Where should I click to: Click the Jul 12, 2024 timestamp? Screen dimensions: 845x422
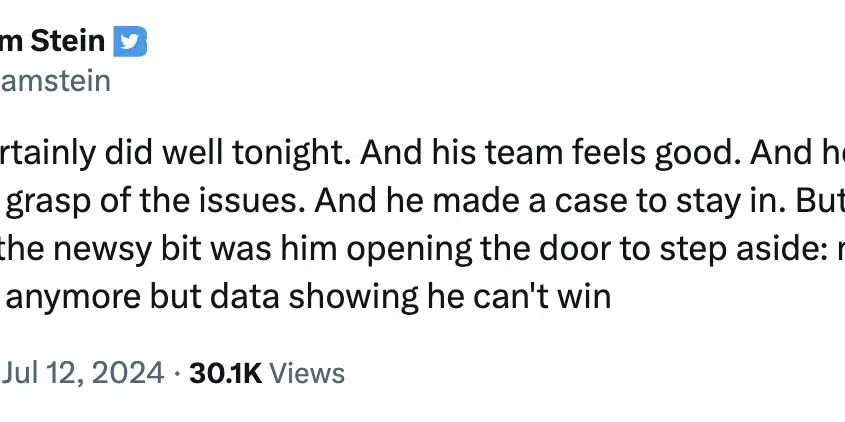click(82, 373)
